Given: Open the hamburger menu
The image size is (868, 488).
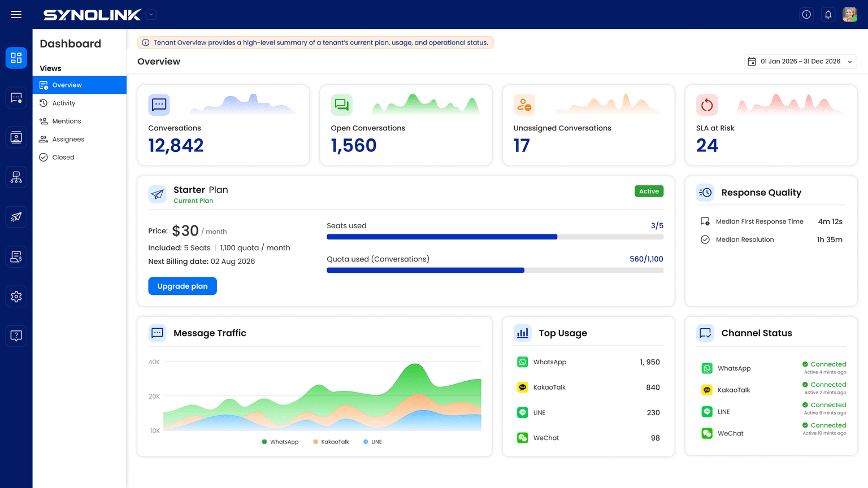Looking at the screenshot, I should 16,15.
